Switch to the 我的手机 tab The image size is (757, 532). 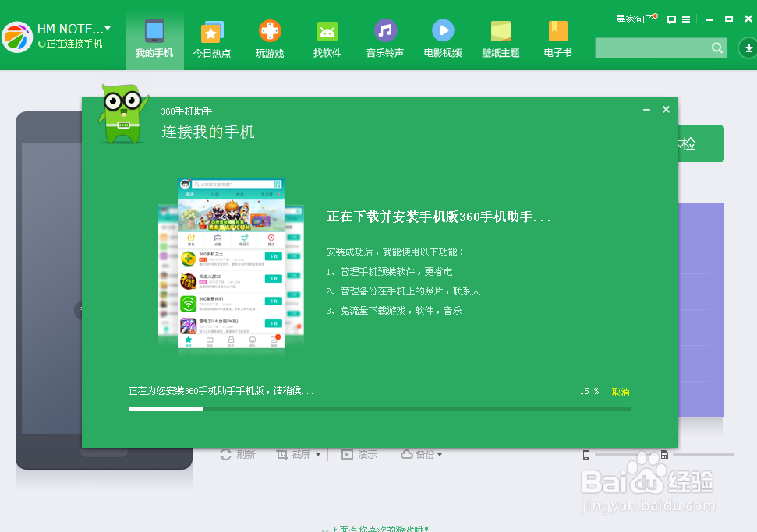pyautogui.click(x=154, y=39)
